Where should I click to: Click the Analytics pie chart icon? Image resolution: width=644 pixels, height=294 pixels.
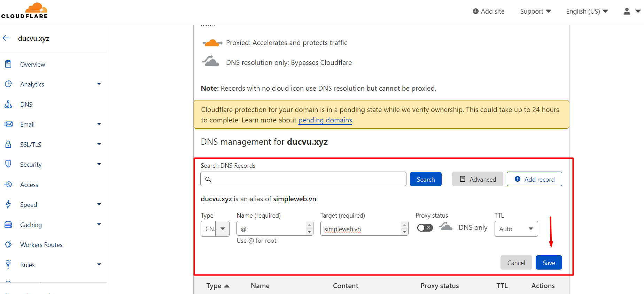(8, 84)
